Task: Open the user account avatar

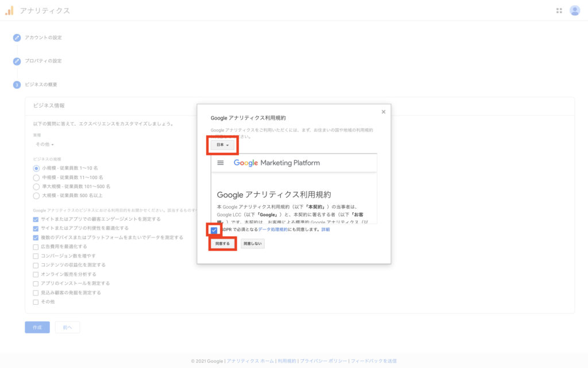Action: pos(574,10)
